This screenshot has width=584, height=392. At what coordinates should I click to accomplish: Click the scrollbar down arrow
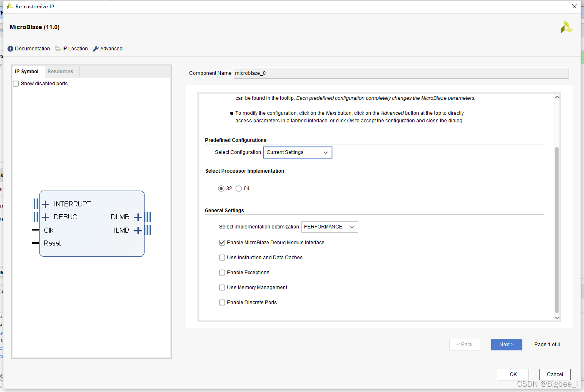(557, 318)
